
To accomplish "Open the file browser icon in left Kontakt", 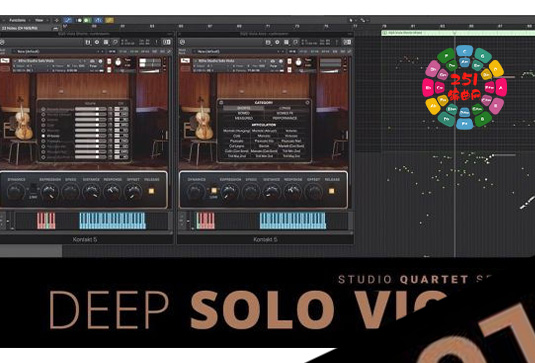I will click(x=88, y=42).
